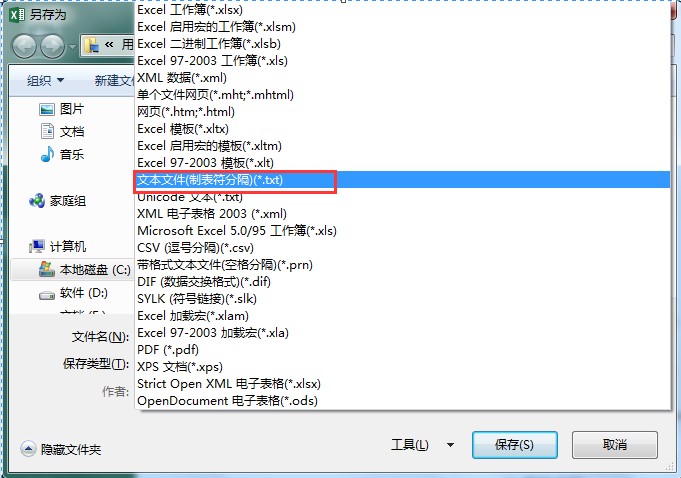Click the forward navigation arrow button
This screenshot has height=478, width=681.
(53, 46)
